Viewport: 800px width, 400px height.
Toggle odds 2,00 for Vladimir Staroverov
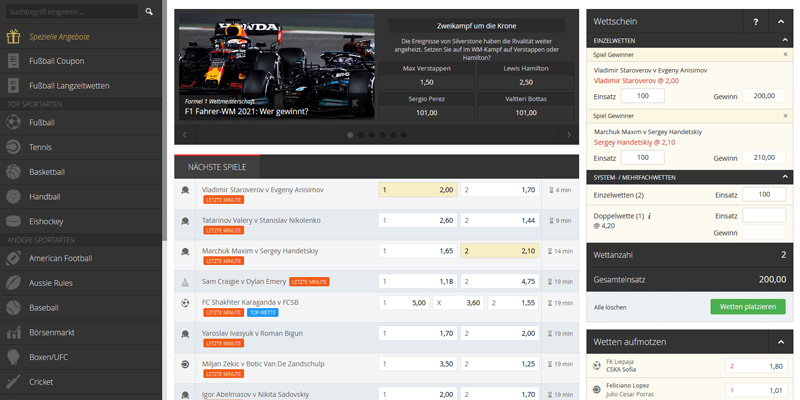(418, 190)
